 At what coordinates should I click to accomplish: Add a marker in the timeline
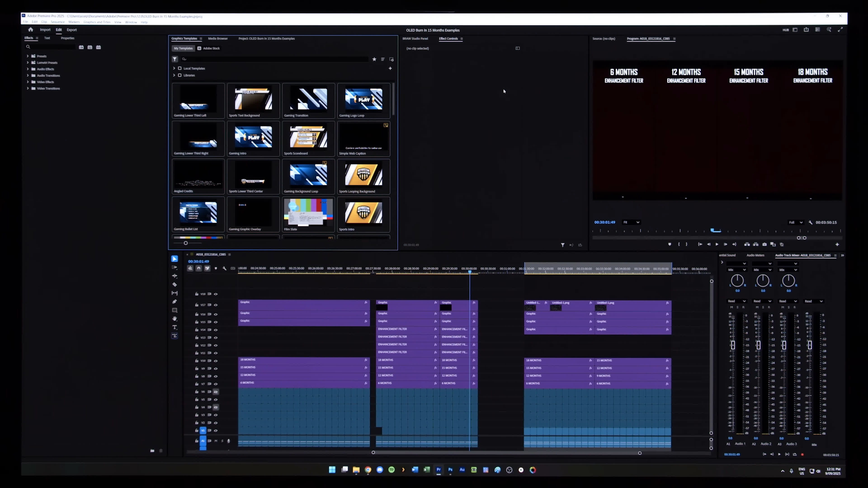point(216,268)
